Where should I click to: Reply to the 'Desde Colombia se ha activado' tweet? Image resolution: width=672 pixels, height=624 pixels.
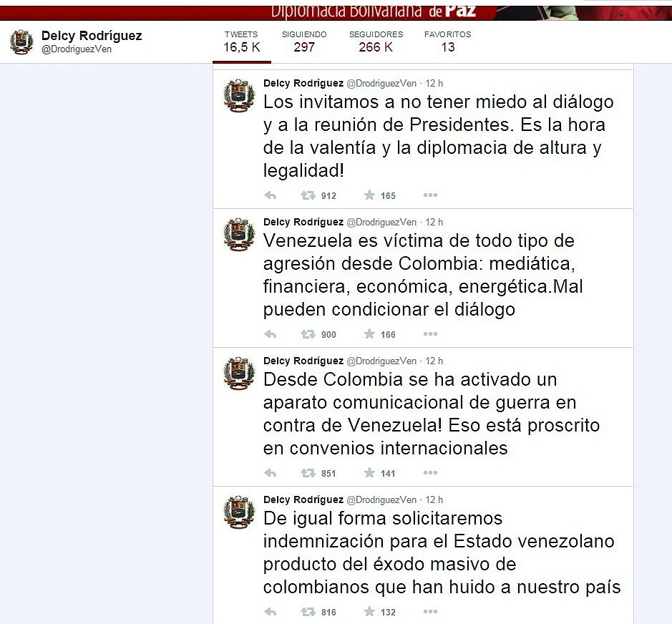click(271, 473)
